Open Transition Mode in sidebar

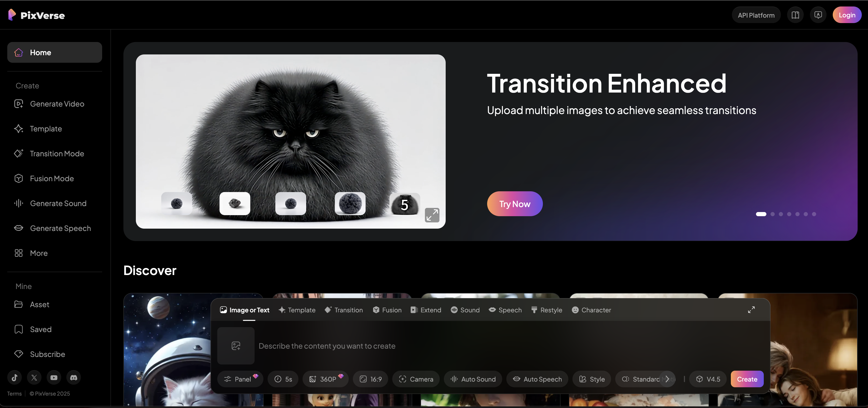55,154
